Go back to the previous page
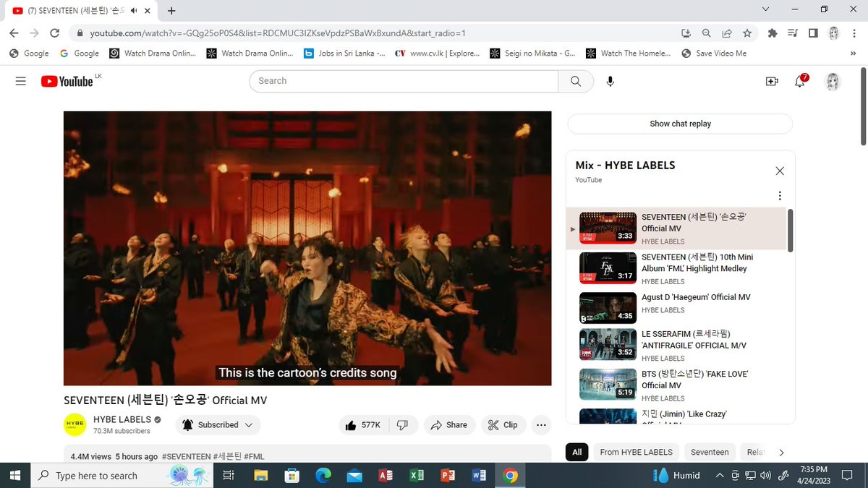 (14, 33)
